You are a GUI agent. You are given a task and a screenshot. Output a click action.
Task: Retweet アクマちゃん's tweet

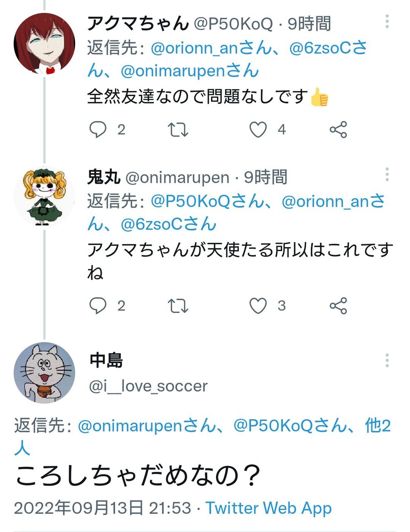[x=178, y=130]
